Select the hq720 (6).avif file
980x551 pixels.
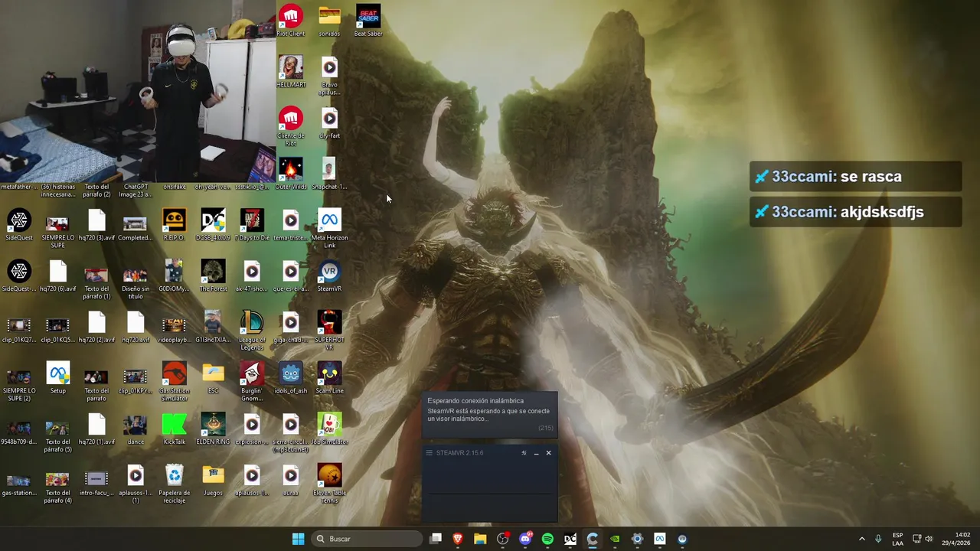click(58, 275)
